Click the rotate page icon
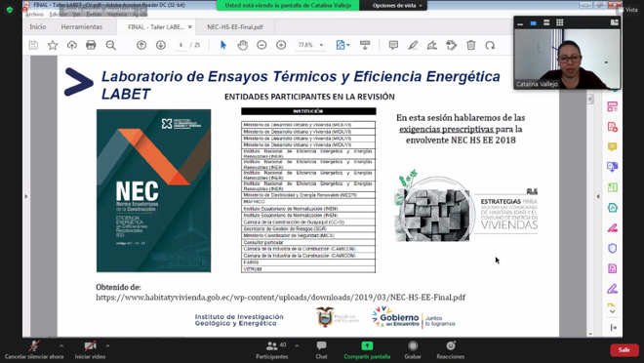 click(x=490, y=45)
